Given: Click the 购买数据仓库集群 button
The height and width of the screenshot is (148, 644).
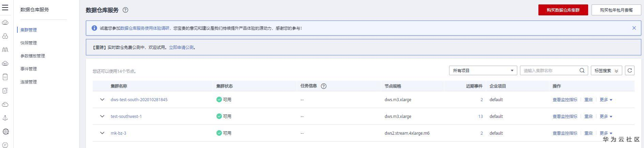Looking at the screenshot, I should pos(563,10).
